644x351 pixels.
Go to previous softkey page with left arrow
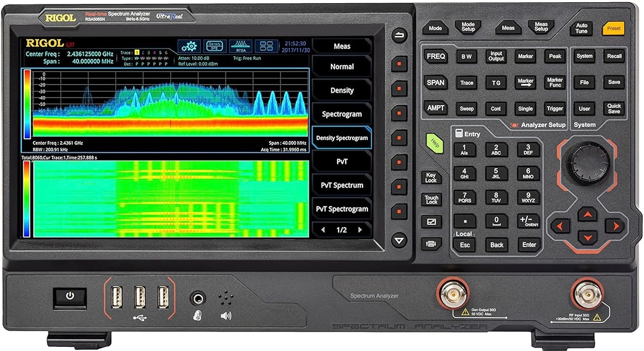[x=323, y=230]
